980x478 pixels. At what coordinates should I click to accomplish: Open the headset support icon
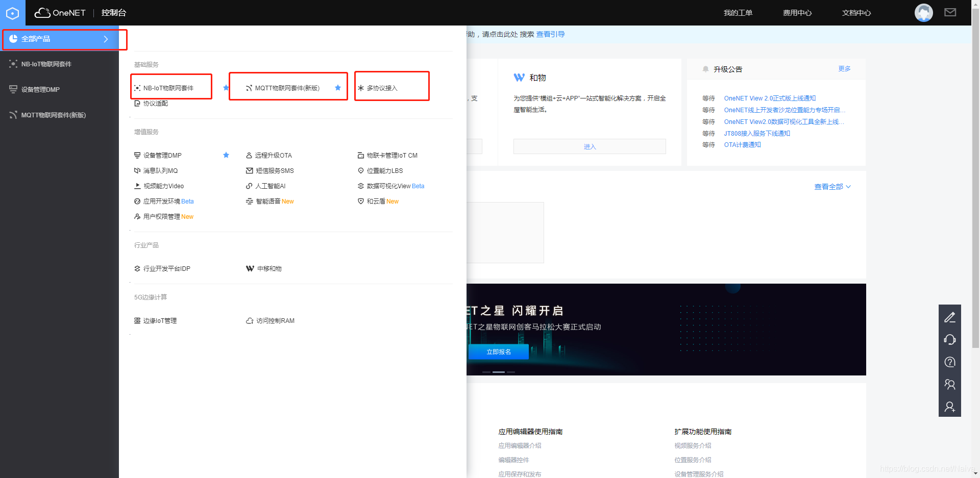click(x=950, y=339)
